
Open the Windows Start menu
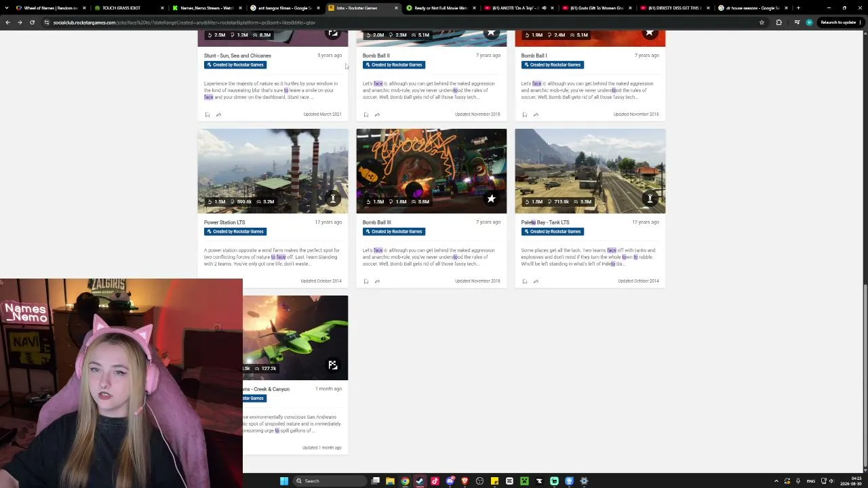pyautogui.click(x=284, y=481)
